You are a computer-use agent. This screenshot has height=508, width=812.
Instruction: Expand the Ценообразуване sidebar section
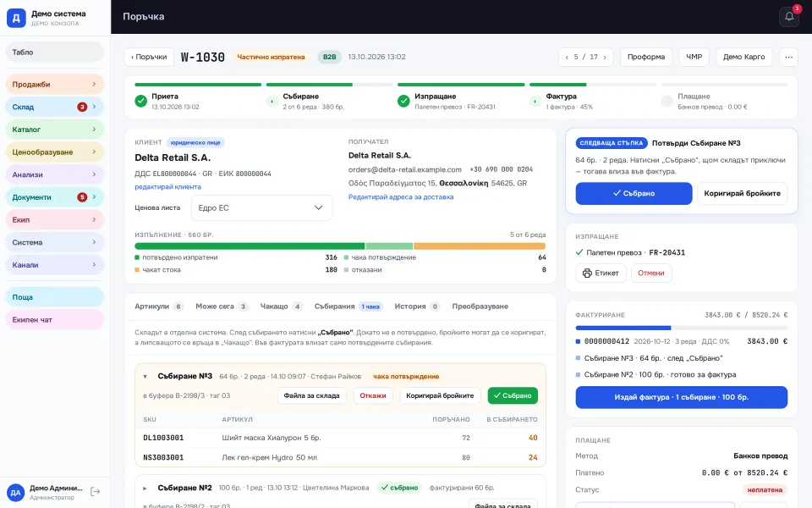[55, 152]
